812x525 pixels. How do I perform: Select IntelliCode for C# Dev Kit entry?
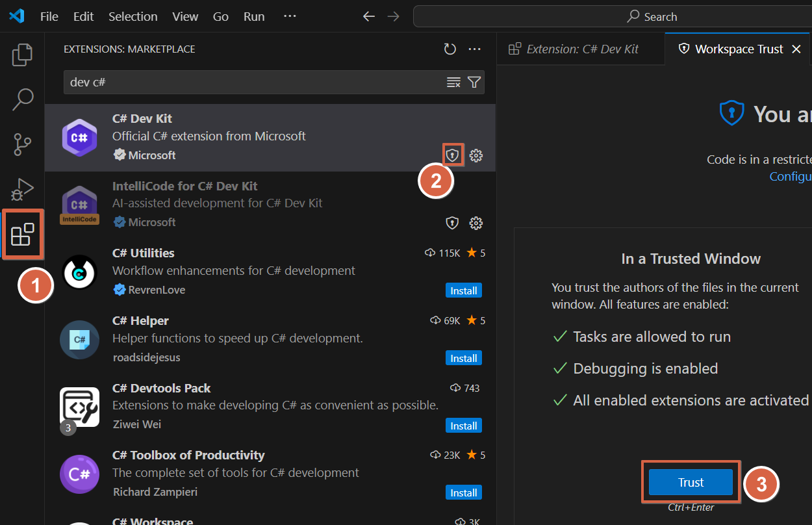[270, 205]
